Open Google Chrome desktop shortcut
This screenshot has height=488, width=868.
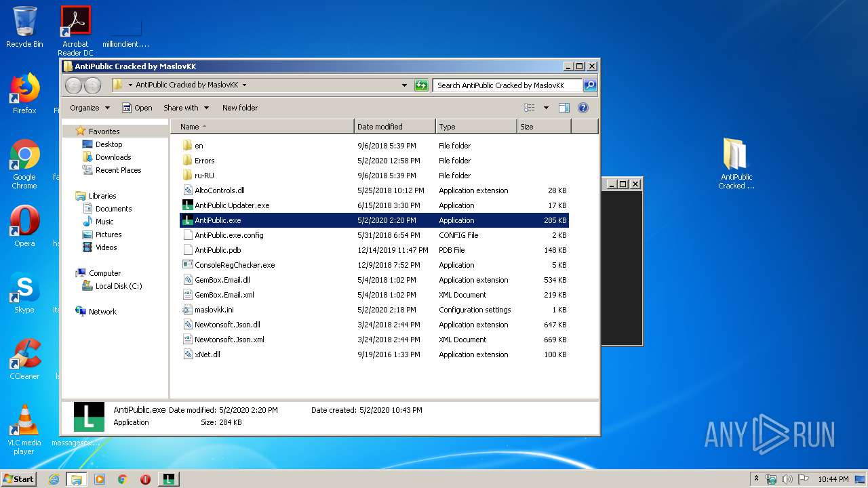coord(24,164)
